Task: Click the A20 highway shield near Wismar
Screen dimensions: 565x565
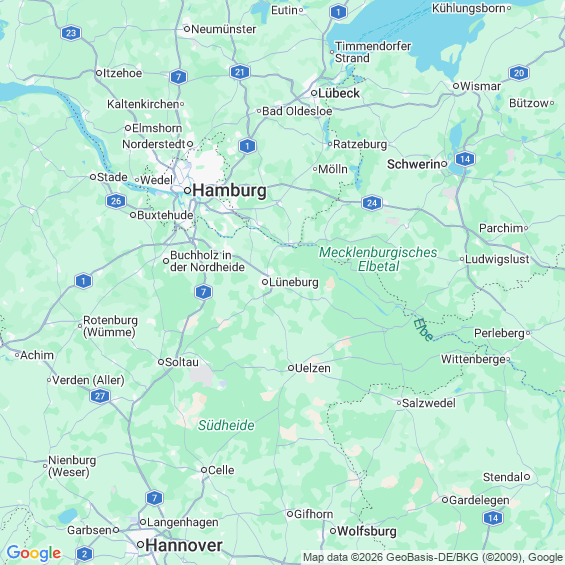Action: (x=519, y=73)
